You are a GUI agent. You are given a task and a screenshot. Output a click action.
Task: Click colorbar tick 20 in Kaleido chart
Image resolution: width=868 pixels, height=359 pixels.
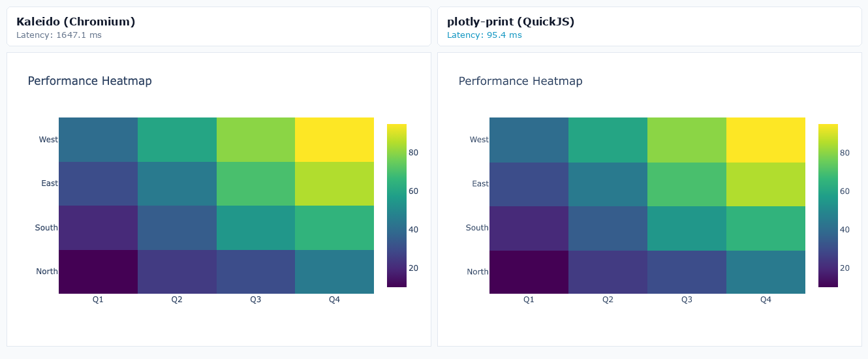[x=413, y=268]
